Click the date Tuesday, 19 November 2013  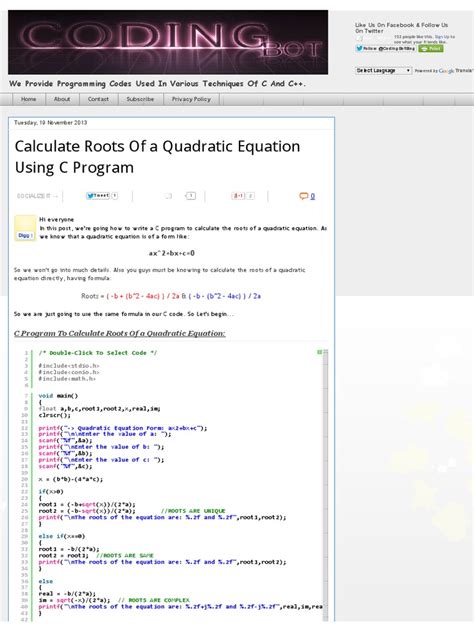50,123
